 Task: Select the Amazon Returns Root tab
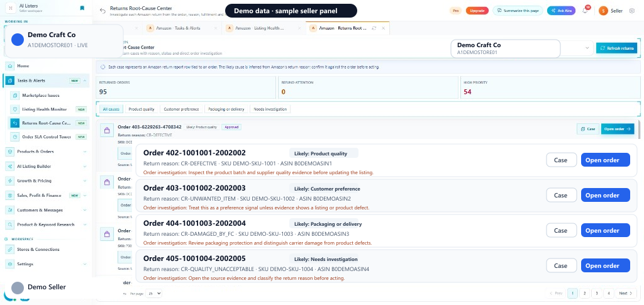pos(347,28)
